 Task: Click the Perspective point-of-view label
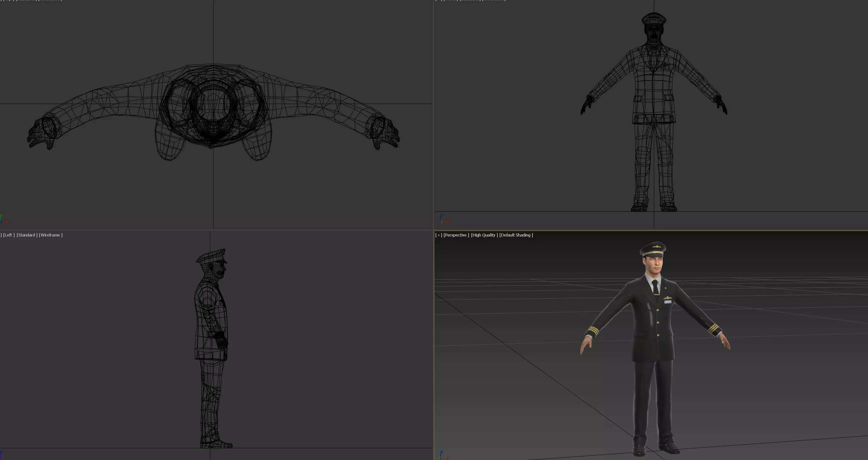(x=456, y=235)
